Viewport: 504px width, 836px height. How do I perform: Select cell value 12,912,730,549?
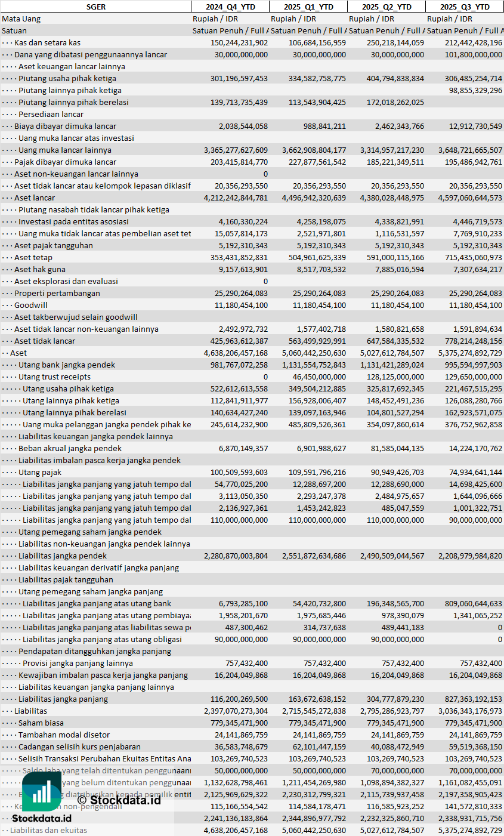pos(475,126)
